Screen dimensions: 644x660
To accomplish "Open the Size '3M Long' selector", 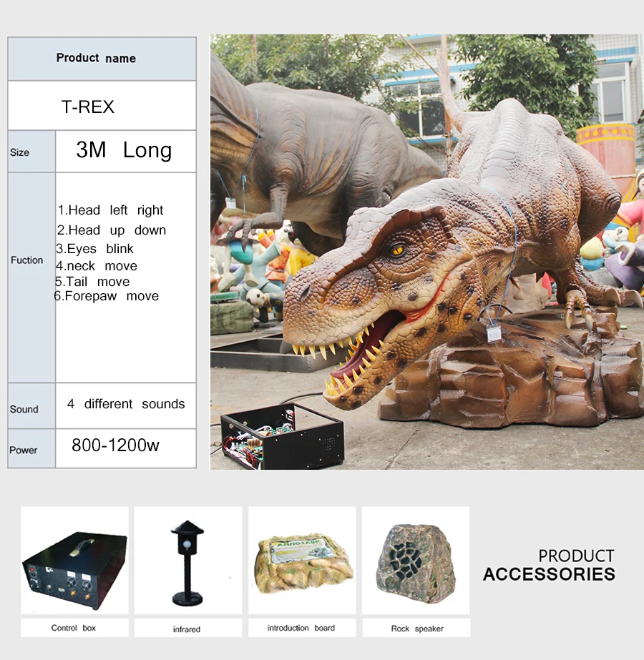I will [x=124, y=151].
